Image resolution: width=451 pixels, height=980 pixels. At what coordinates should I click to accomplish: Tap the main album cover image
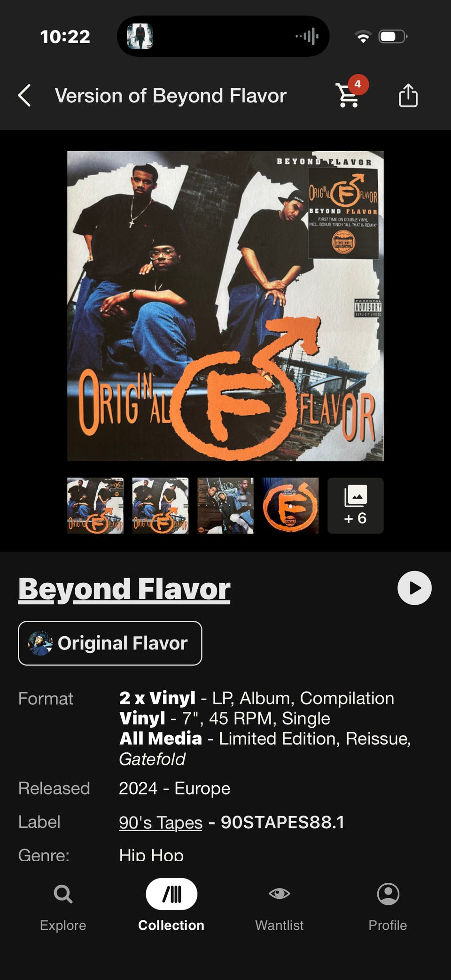click(x=225, y=306)
